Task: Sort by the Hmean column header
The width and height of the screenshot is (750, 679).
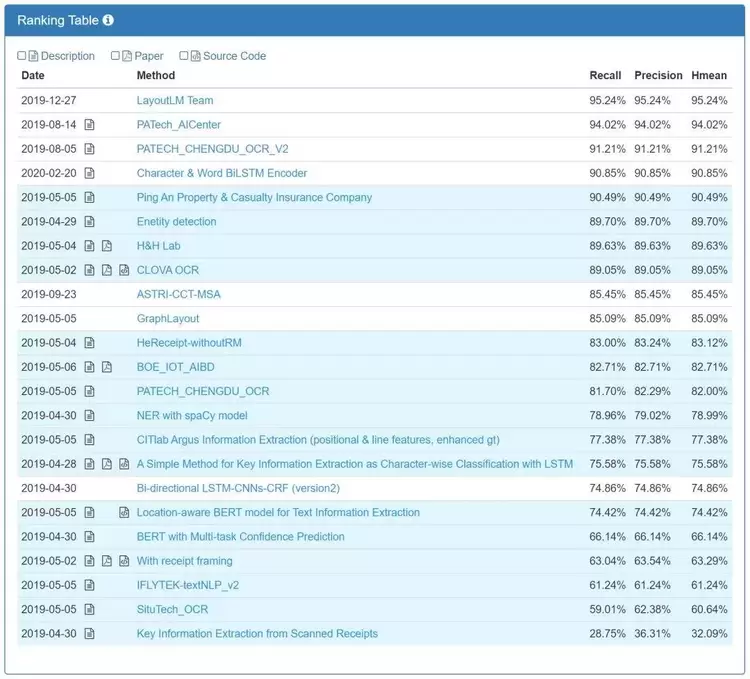Action: click(709, 75)
